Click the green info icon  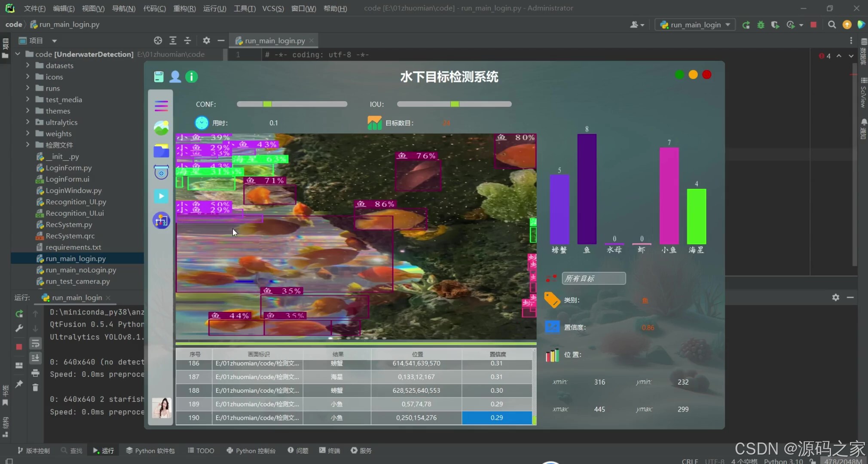tap(191, 76)
